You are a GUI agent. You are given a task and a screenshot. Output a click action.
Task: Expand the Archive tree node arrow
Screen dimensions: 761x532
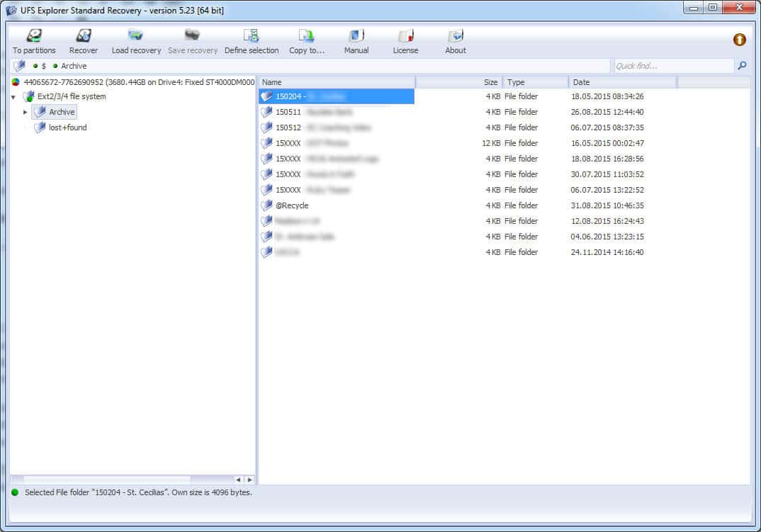coord(26,112)
